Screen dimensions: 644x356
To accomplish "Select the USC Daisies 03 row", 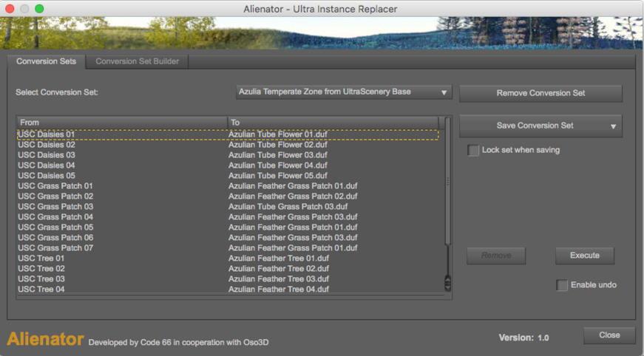I will [x=228, y=155].
